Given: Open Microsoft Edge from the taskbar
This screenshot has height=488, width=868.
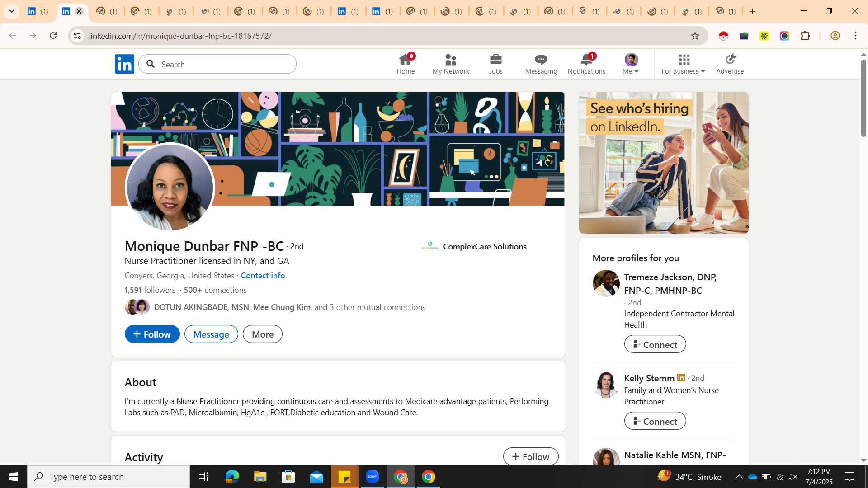Looking at the screenshot, I should [232, 477].
